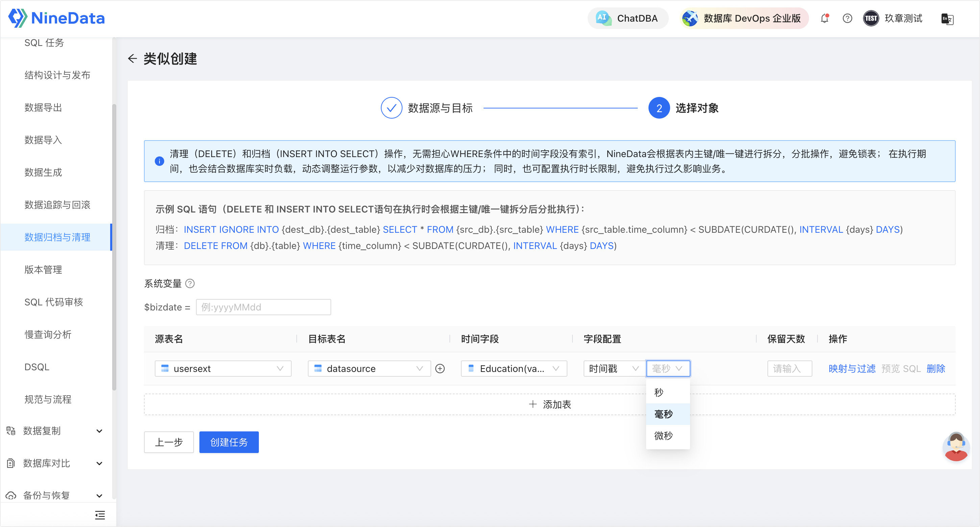Click the 备份与恢复 cloud icon
The image size is (980, 527).
click(11, 496)
